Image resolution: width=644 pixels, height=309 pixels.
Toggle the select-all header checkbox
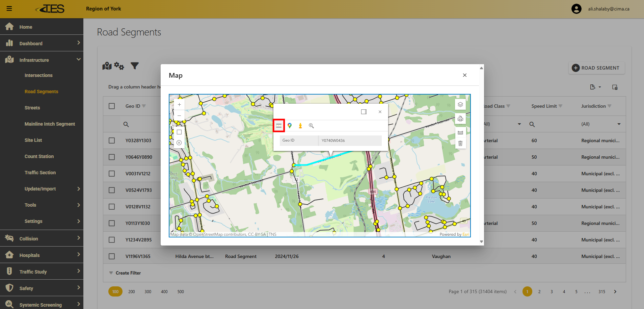point(112,106)
